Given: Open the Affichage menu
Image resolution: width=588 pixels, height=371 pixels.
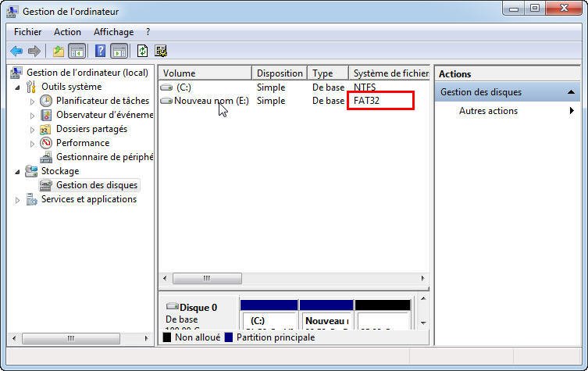Looking at the screenshot, I should coord(114,32).
